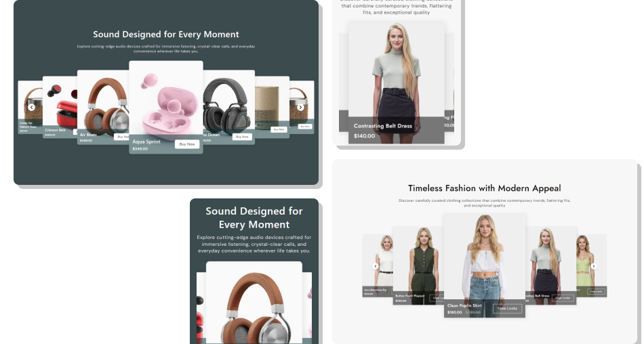
Task: Click the previous arrow in the fashion carousel
Action: click(x=376, y=266)
